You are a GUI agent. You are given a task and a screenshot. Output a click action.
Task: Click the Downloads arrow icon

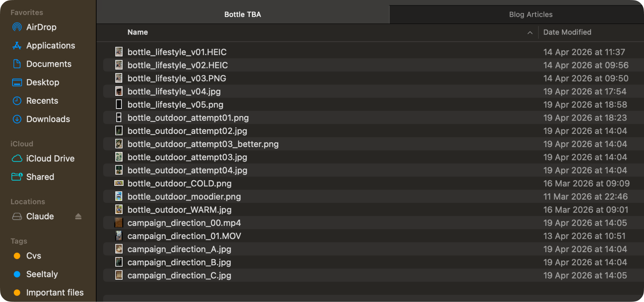(x=17, y=119)
